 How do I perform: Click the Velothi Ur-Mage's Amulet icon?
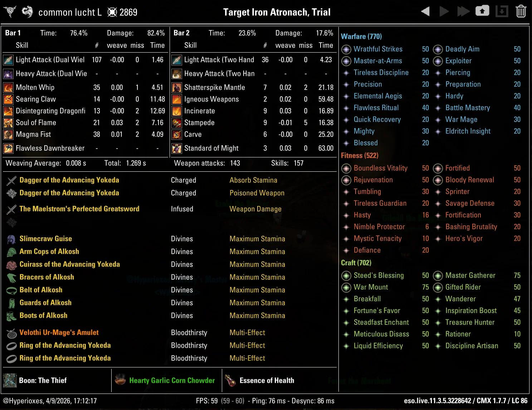[x=11, y=332]
